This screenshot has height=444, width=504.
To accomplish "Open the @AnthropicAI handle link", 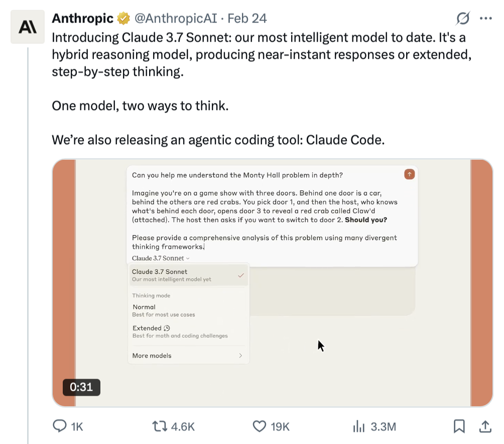I will coord(175,19).
